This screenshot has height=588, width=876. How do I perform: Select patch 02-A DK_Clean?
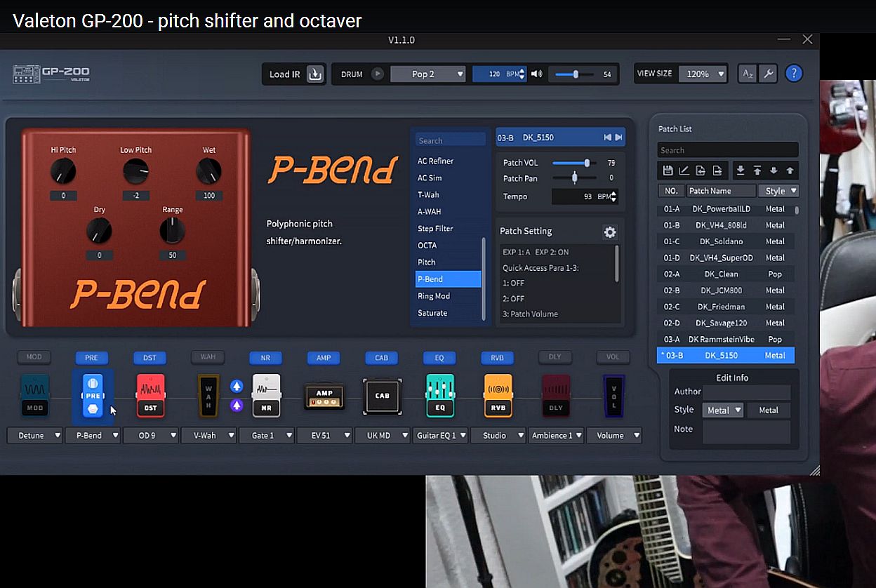pyautogui.click(x=725, y=274)
